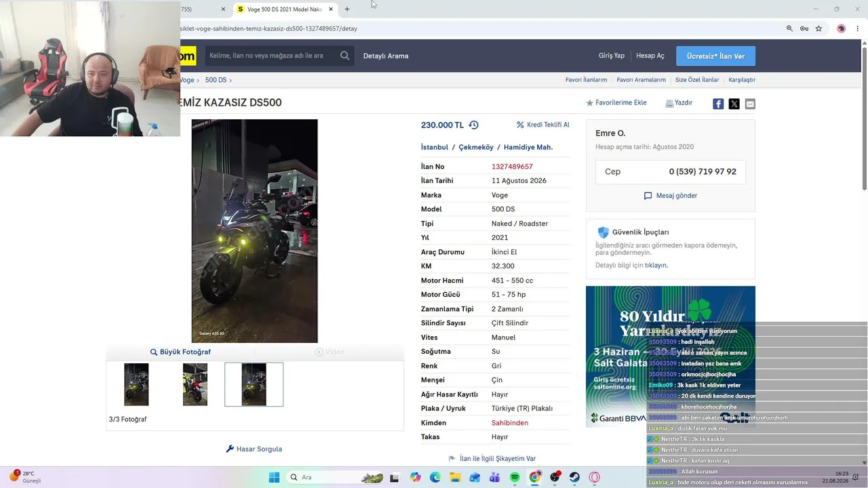Select the first photo thumbnail
868x488 pixels.
point(136,384)
